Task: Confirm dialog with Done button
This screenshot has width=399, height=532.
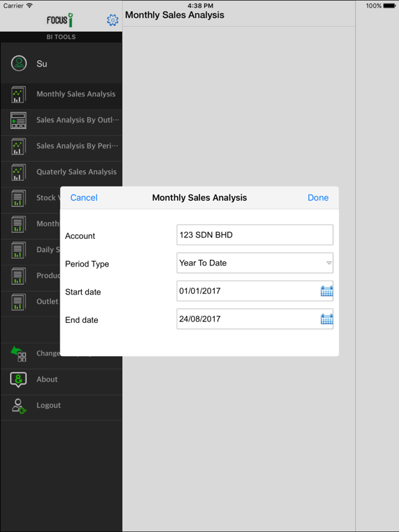Action: coord(318,198)
